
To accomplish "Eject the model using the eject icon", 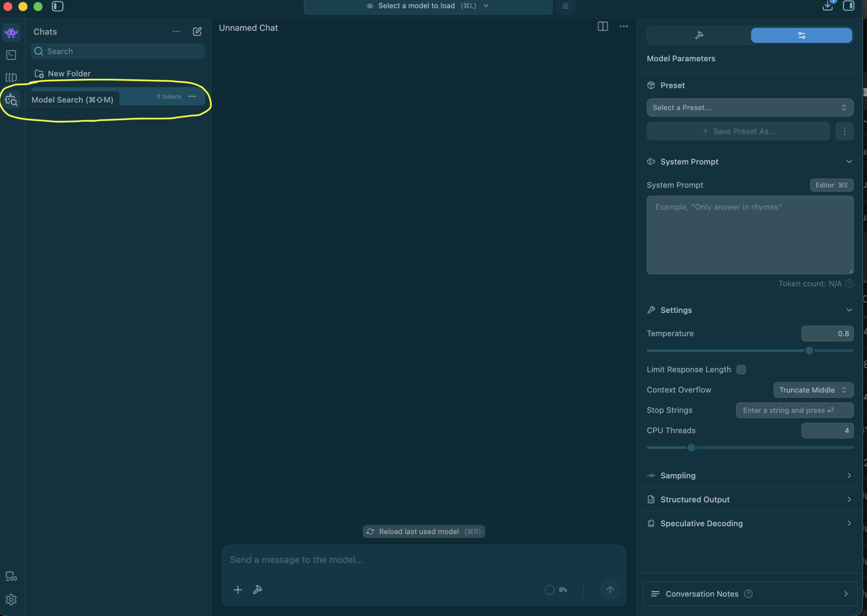I will (566, 6).
